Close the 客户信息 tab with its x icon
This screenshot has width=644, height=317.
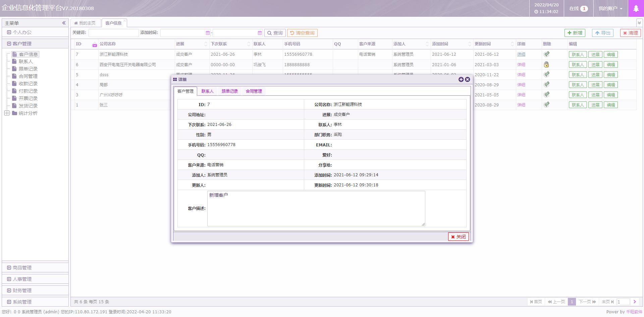coord(124,21)
